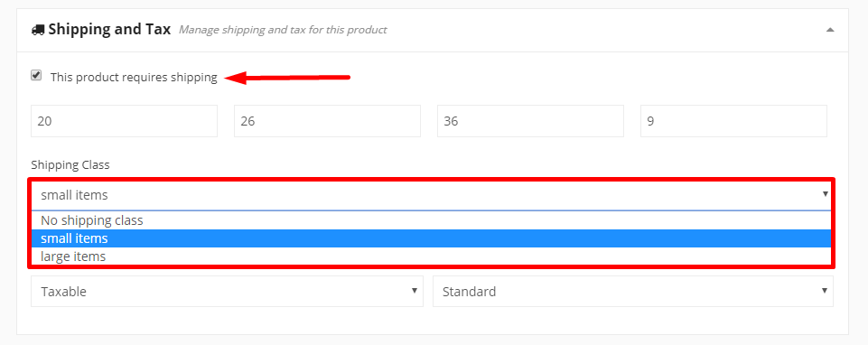Click the Shipping and Tax heading
Screen dimensions: 868x345
click(109, 30)
